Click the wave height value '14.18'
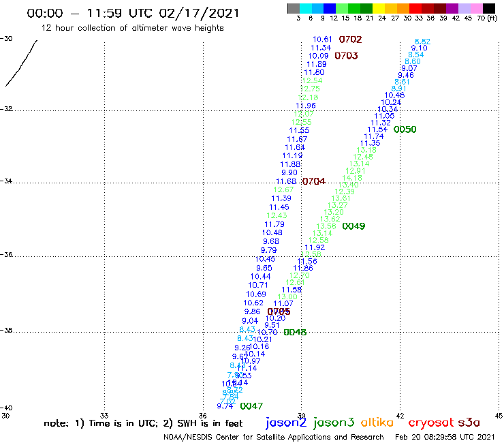504x443 pixels. click(x=352, y=178)
